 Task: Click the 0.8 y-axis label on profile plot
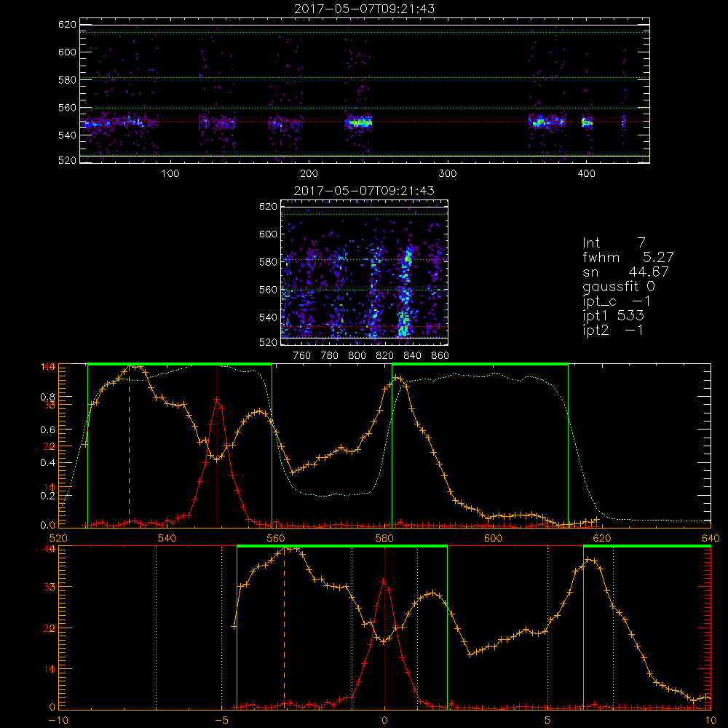tap(48, 397)
